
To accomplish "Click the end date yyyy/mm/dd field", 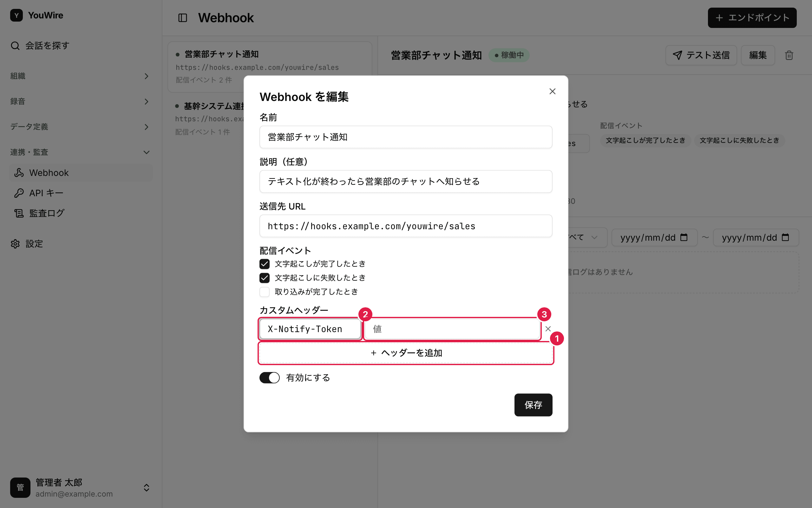I will [756, 237].
